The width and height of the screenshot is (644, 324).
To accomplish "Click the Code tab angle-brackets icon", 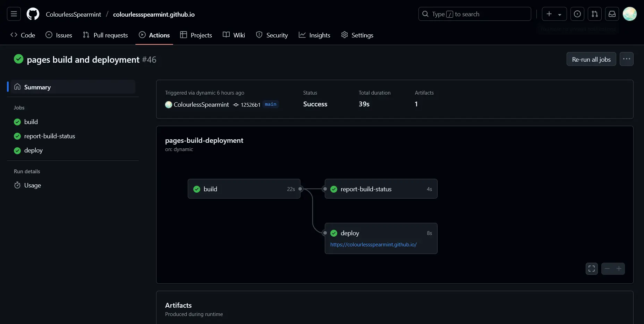I will click(14, 35).
